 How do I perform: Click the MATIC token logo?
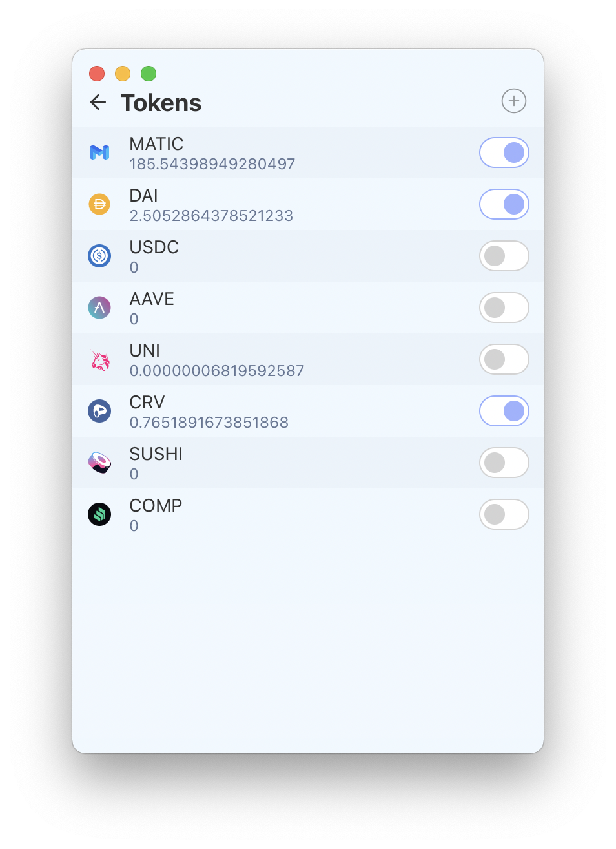[x=99, y=152]
